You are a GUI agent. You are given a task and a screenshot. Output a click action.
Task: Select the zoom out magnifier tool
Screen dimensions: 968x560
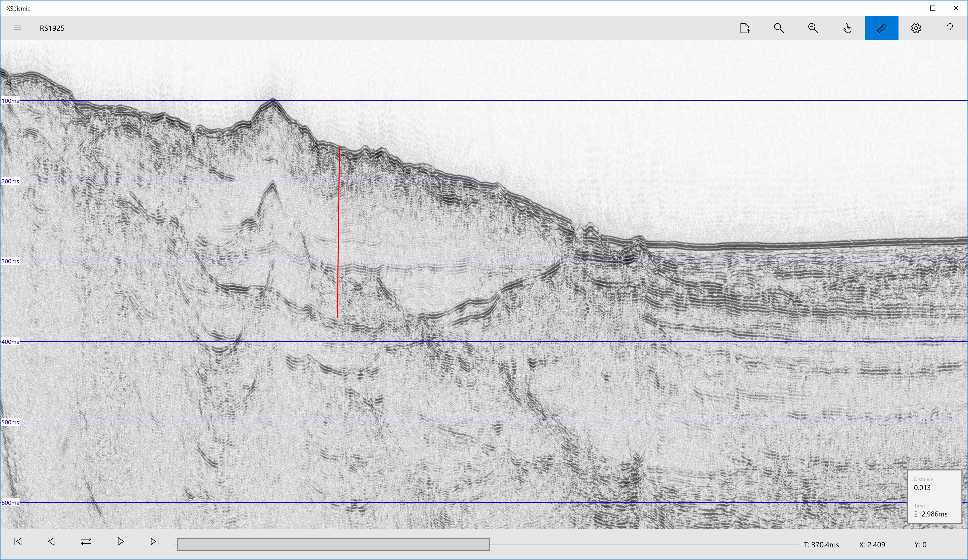(x=813, y=28)
